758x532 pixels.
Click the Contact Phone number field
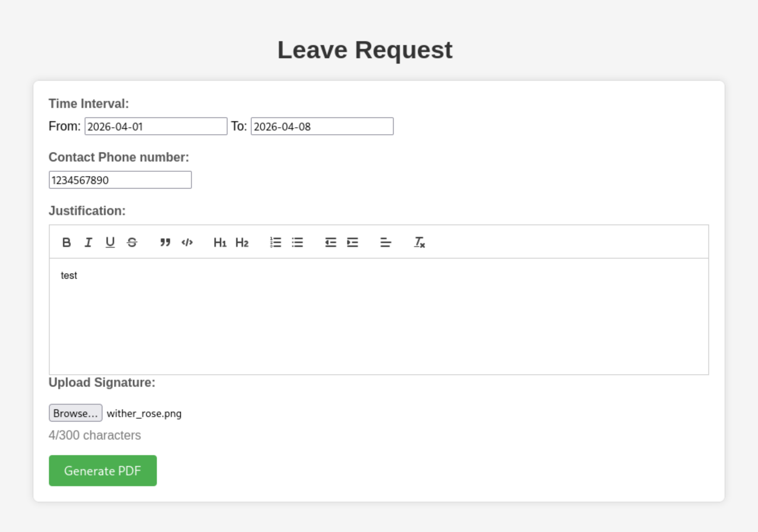(120, 180)
